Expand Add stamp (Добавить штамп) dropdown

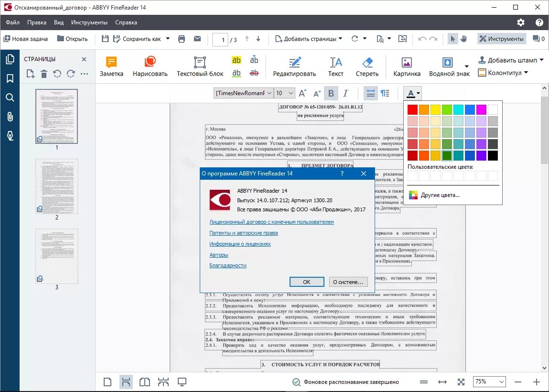pos(542,60)
